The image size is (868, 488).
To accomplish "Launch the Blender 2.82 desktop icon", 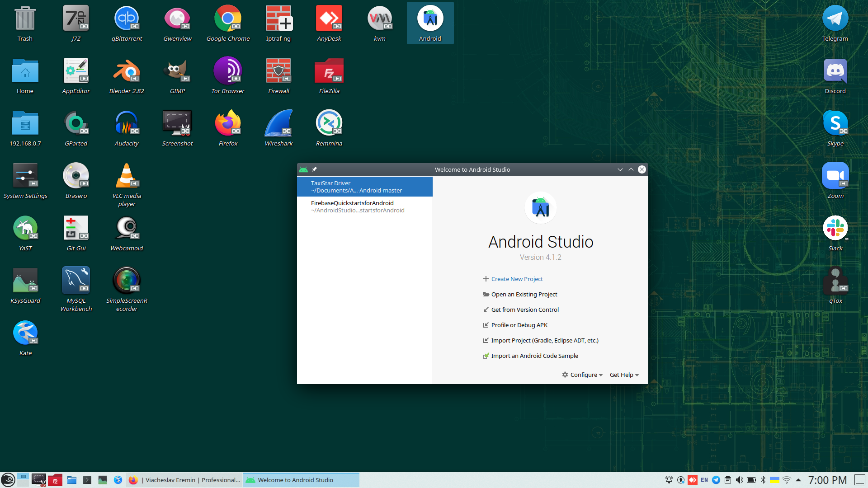I will click(x=127, y=71).
